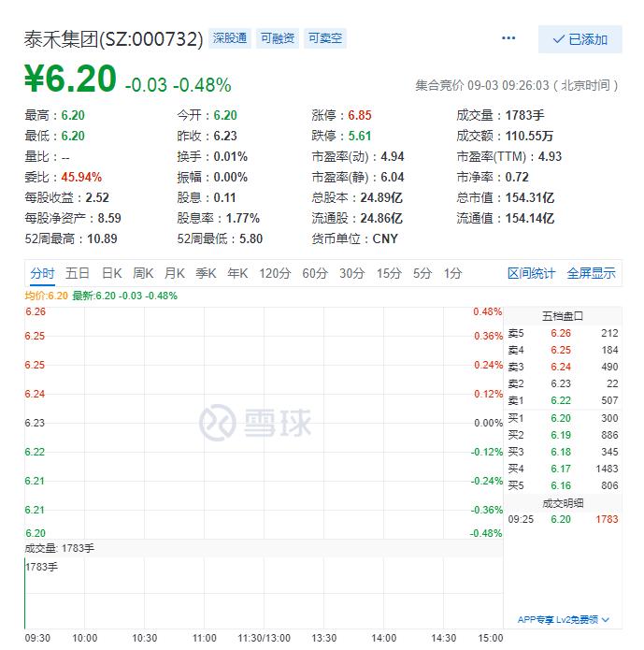Click the 买5 order row at 6.16
The width and height of the screenshot is (644, 650).
(563, 485)
